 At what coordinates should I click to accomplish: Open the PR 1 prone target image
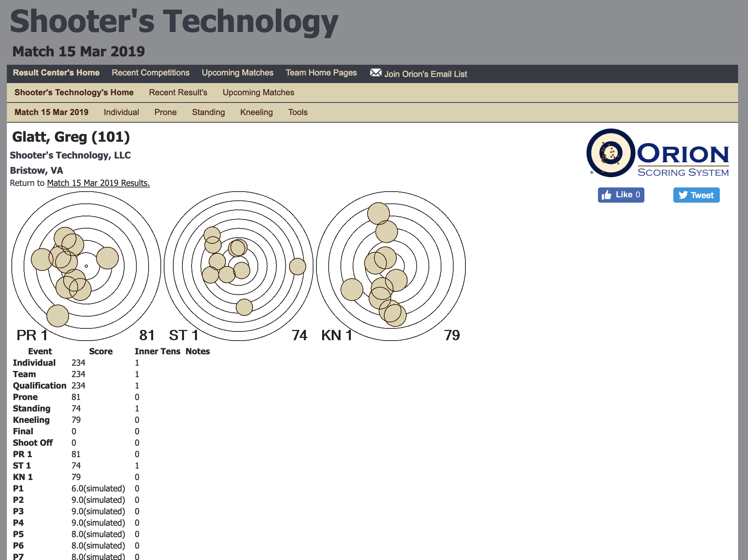pos(86,266)
